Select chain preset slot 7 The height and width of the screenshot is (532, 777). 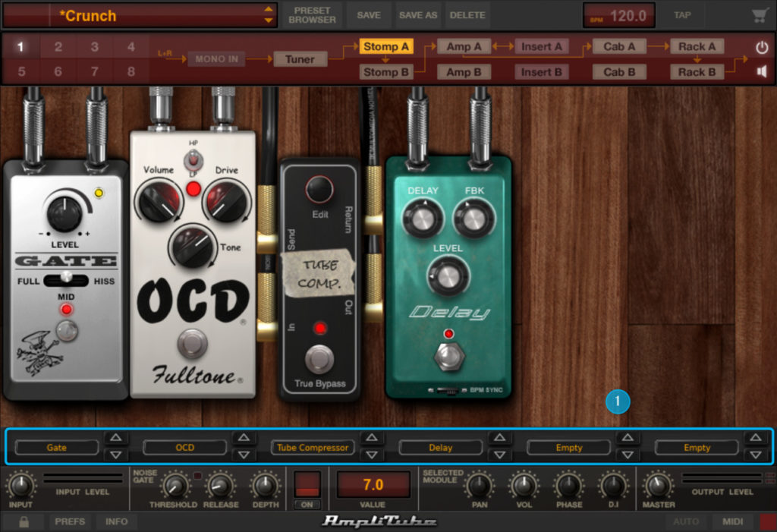[x=94, y=71]
